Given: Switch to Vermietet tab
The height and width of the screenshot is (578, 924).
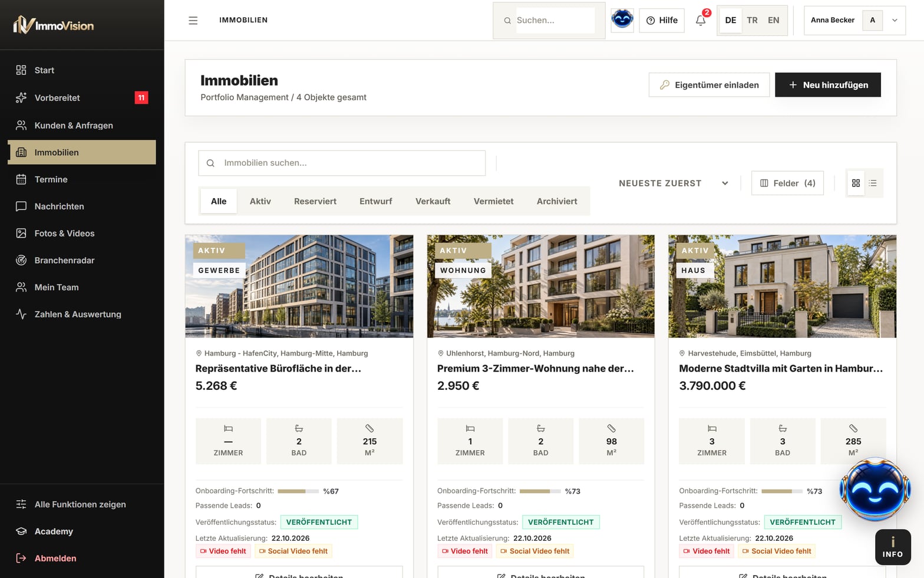Looking at the screenshot, I should click(494, 201).
